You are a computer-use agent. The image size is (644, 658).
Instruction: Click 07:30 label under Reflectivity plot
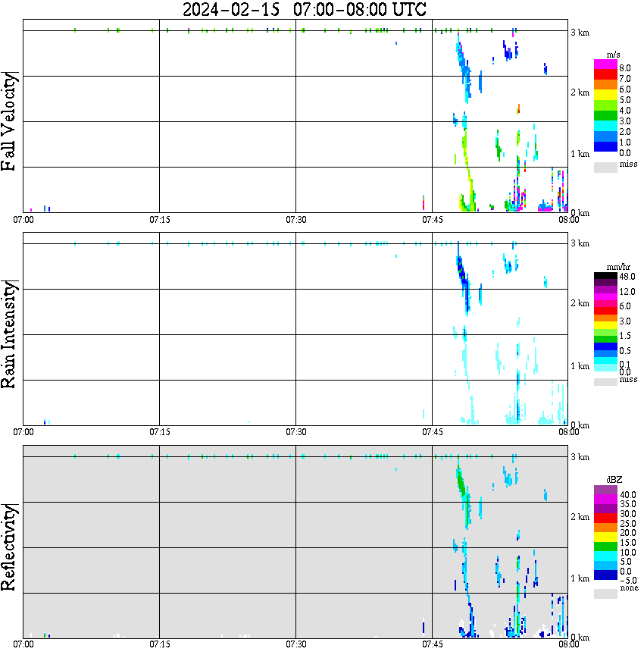295,644
